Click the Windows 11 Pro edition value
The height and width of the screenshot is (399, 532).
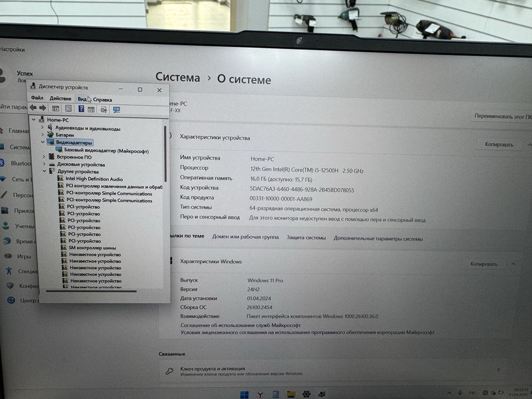point(265,280)
